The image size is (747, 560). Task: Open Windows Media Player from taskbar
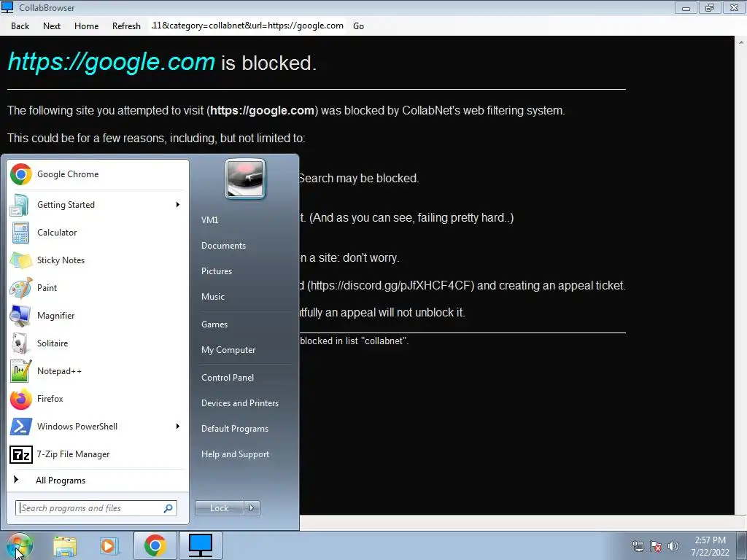click(x=109, y=545)
